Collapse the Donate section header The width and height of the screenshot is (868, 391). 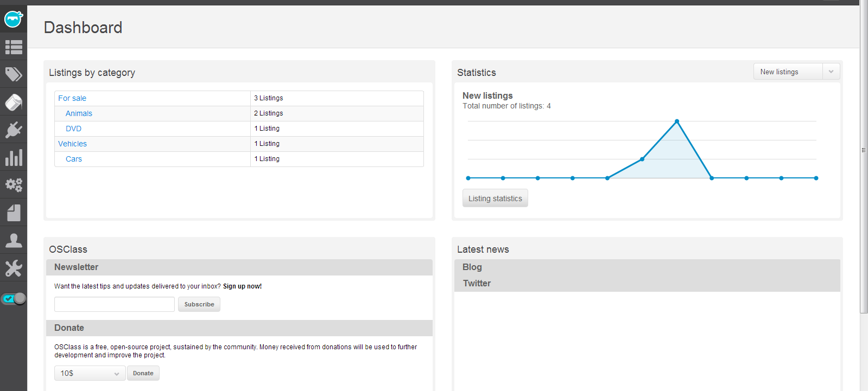click(239, 328)
